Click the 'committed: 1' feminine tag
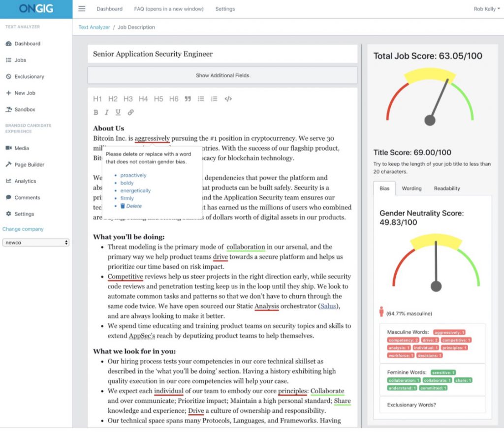The width and height of the screenshot is (504, 433). (433, 388)
